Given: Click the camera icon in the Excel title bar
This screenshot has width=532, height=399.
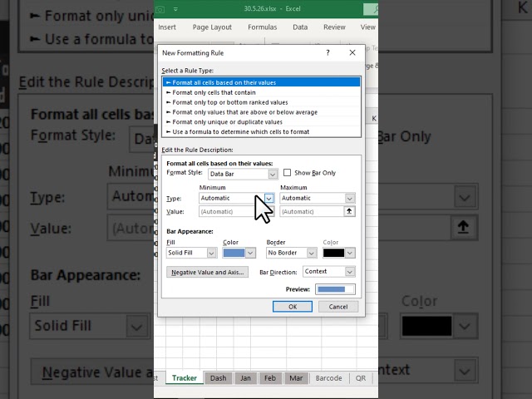Looking at the screenshot, I should point(160,9).
